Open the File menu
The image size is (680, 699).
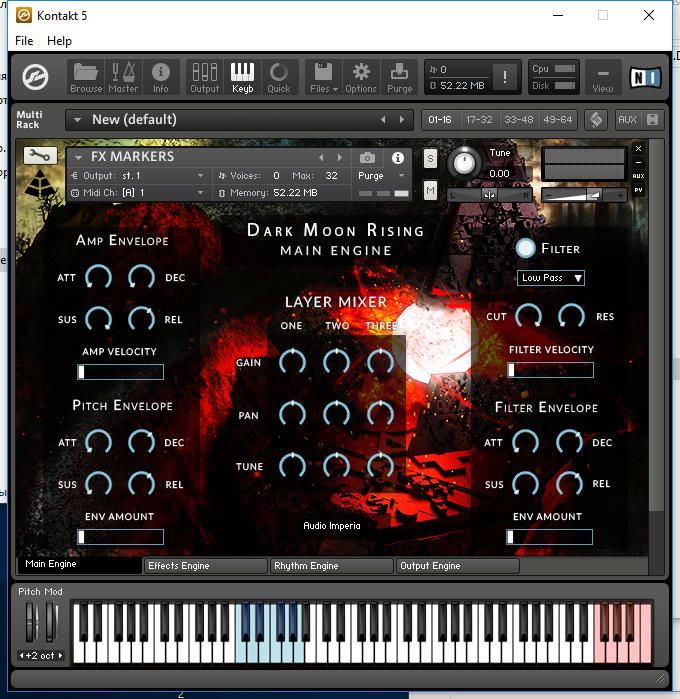[24, 41]
